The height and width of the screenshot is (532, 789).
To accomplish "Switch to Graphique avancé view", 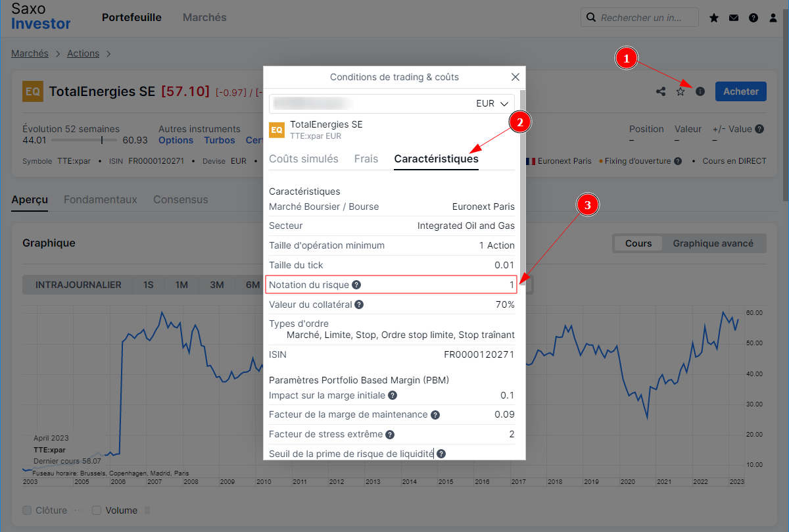I will tap(713, 243).
